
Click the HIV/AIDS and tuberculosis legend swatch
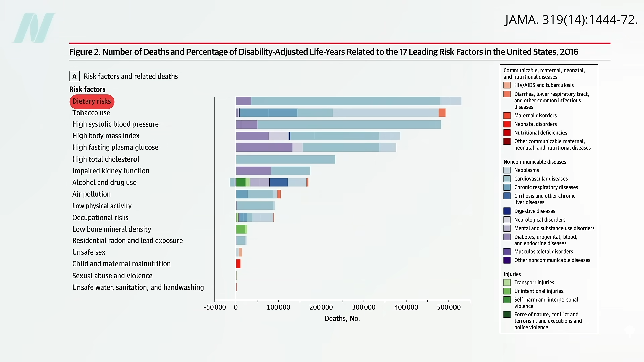[x=507, y=85]
